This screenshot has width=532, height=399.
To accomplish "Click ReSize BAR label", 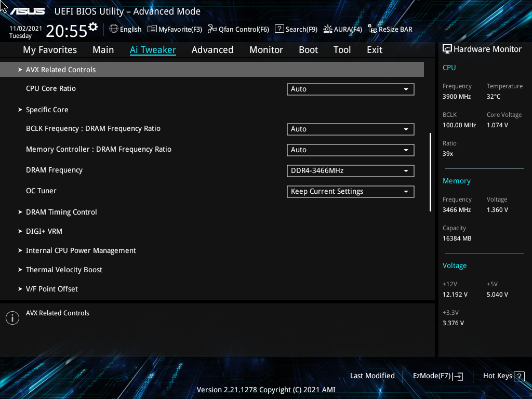I will [395, 30].
